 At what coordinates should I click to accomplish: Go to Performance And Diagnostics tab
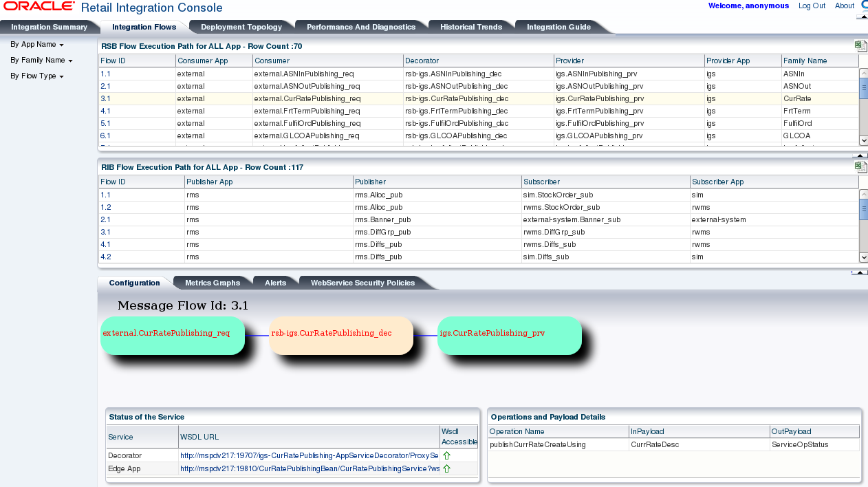coord(361,27)
